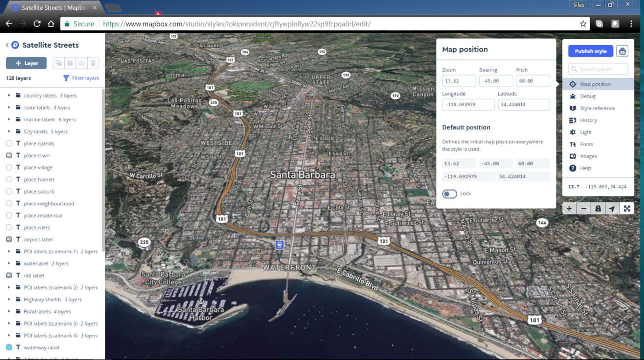Viewport: 644px width, 360px height.
Task: Click the first browser extension icon
Action: coord(599,24)
